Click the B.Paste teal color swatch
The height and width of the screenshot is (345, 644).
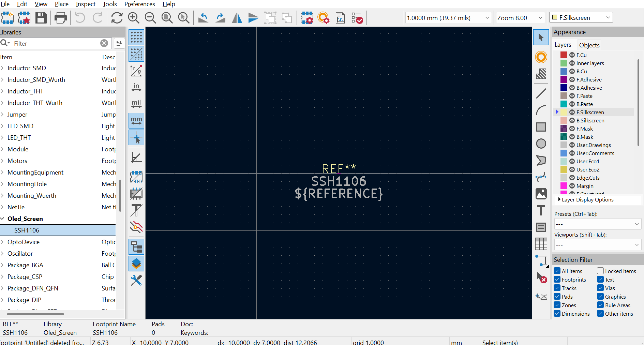click(564, 104)
